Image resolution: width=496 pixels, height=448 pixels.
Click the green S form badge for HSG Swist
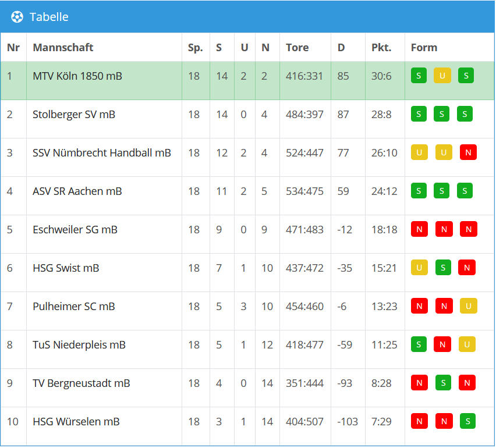(443, 268)
